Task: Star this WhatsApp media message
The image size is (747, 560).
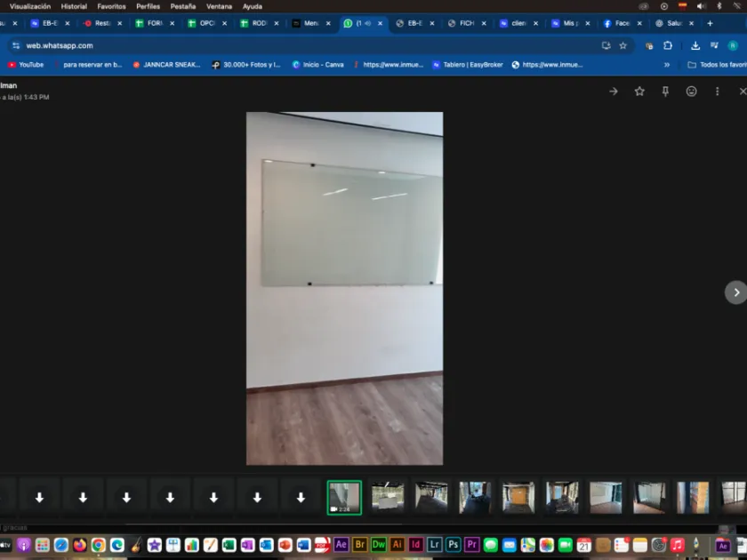Action: [x=639, y=92]
